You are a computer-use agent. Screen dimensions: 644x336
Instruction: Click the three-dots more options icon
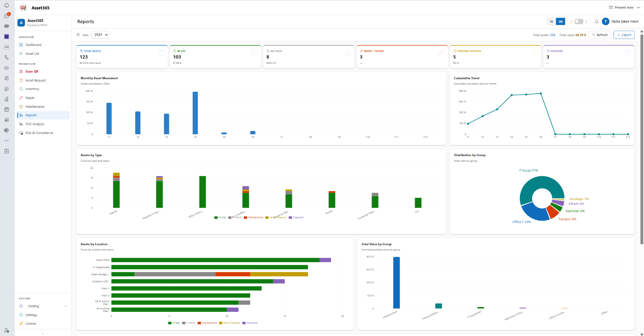pyautogui.click(x=639, y=7)
